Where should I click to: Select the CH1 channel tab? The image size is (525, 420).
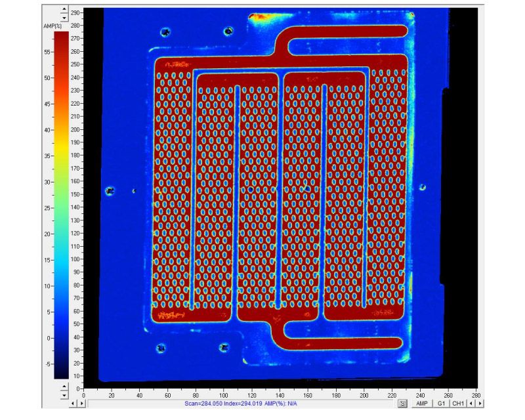click(458, 404)
